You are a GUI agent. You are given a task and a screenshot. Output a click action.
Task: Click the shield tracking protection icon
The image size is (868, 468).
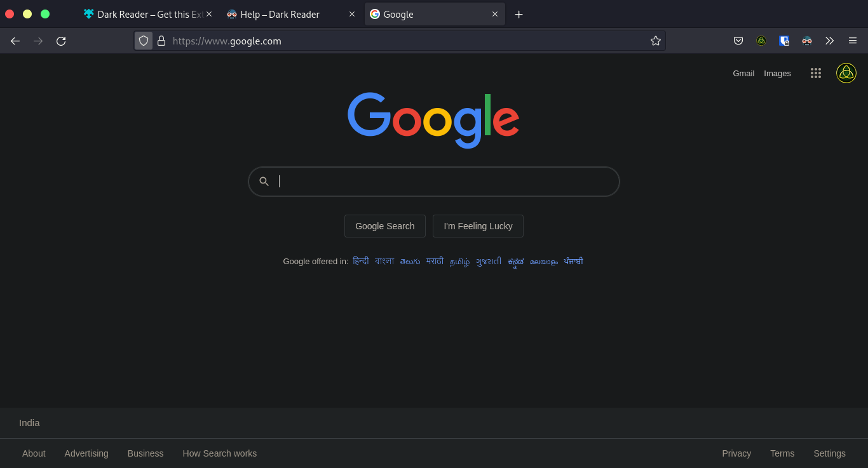[x=143, y=41]
